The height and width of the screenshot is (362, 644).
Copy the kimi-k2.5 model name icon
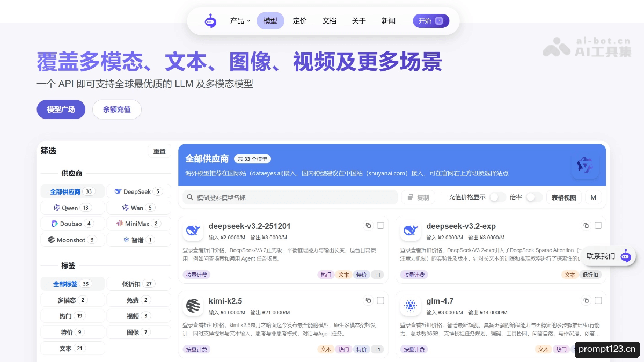pos(368,301)
